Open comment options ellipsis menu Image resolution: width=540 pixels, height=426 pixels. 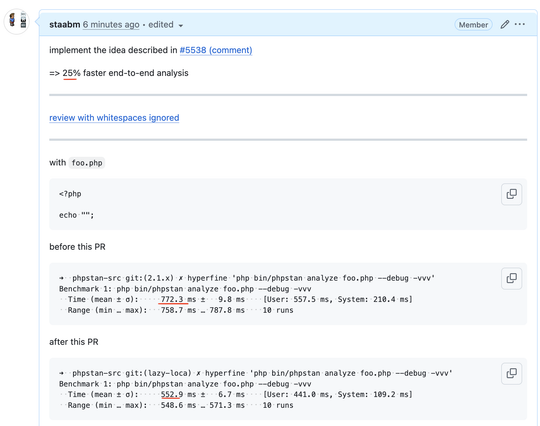tap(520, 24)
